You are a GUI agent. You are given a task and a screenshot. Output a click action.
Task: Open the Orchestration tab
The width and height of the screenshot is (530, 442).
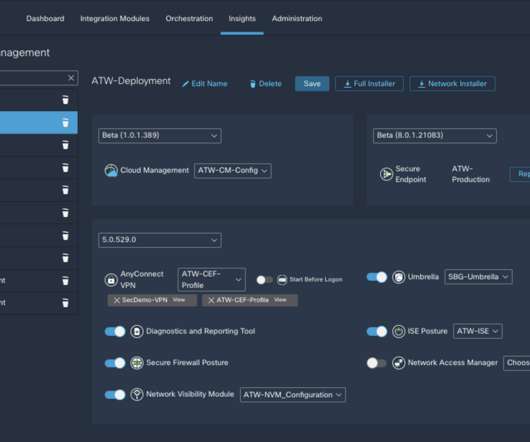coord(189,19)
